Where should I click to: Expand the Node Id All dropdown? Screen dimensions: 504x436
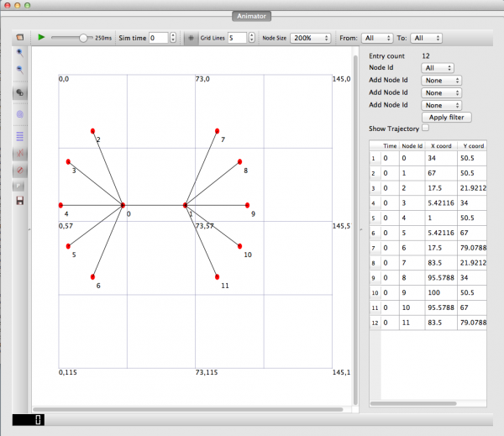point(438,68)
